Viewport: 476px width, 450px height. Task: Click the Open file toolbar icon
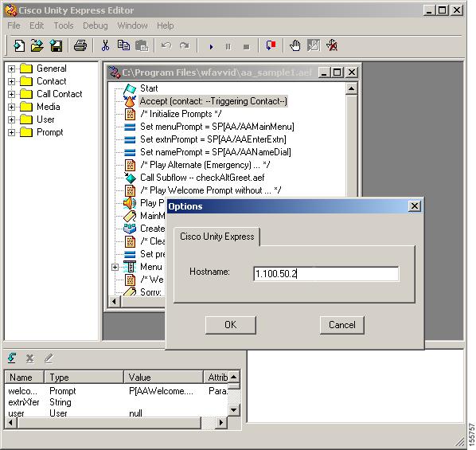[37, 46]
